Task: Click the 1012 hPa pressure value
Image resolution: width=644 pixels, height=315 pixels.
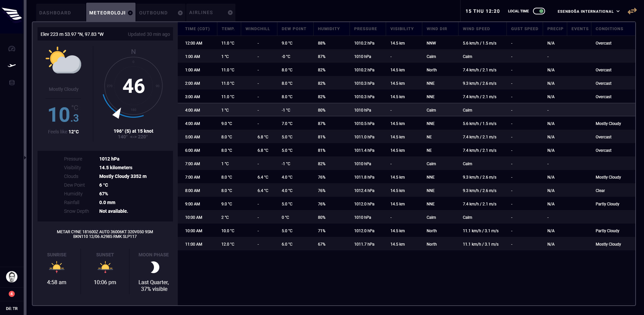Action: tap(109, 159)
